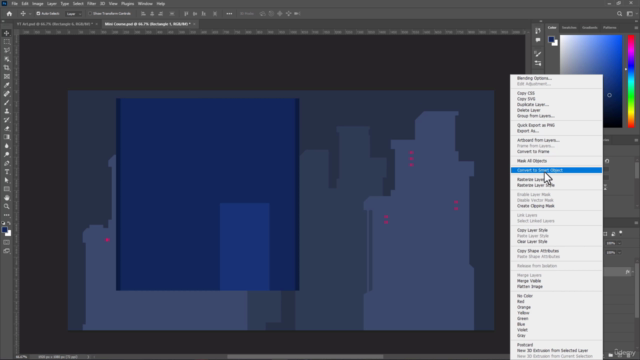The width and height of the screenshot is (640, 360).
Task: Select the Type tool
Action: (x=7, y=172)
